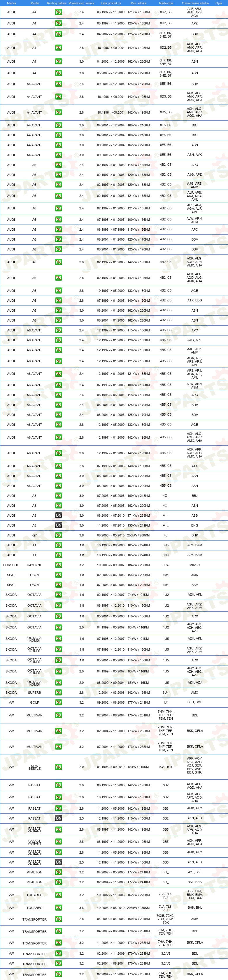Click the diesel ON icon in A8 ASB row
Image resolution: width=228 pixels, height=980 pixels.
[x=58, y=515]
